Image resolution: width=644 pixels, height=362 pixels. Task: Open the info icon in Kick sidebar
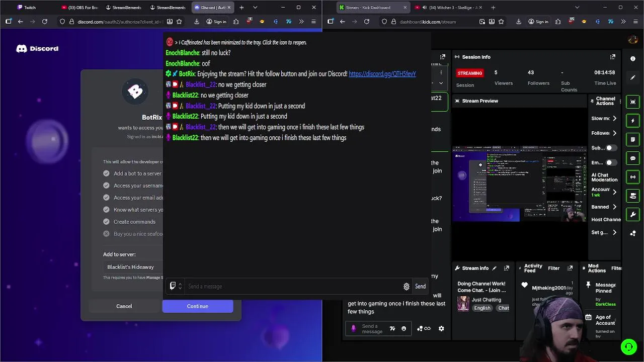633,59
